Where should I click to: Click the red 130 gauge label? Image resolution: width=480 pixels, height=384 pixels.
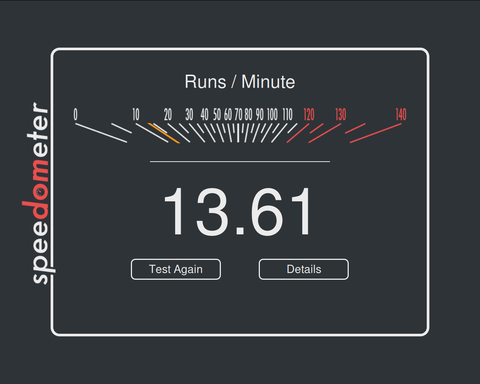[341, 114]
